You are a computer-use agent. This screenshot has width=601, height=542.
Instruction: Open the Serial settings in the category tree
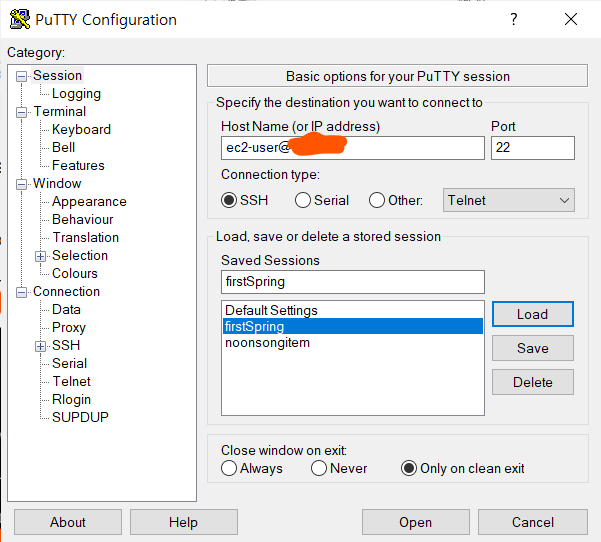pos(69,364)
